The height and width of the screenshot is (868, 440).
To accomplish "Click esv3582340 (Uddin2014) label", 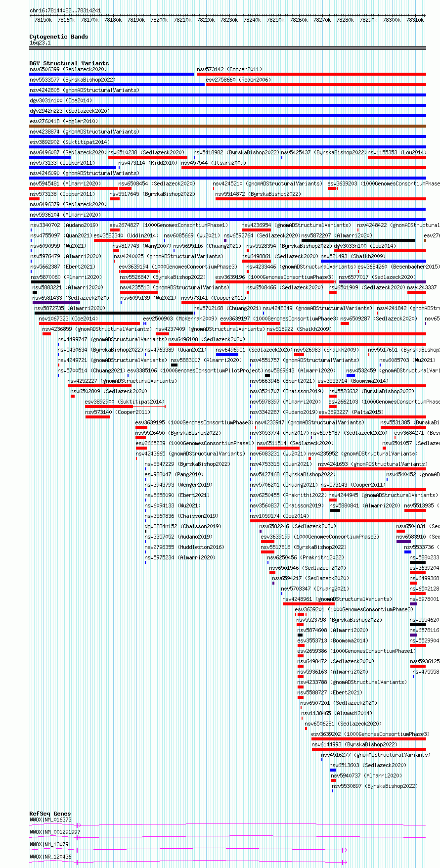I will 126,235.
